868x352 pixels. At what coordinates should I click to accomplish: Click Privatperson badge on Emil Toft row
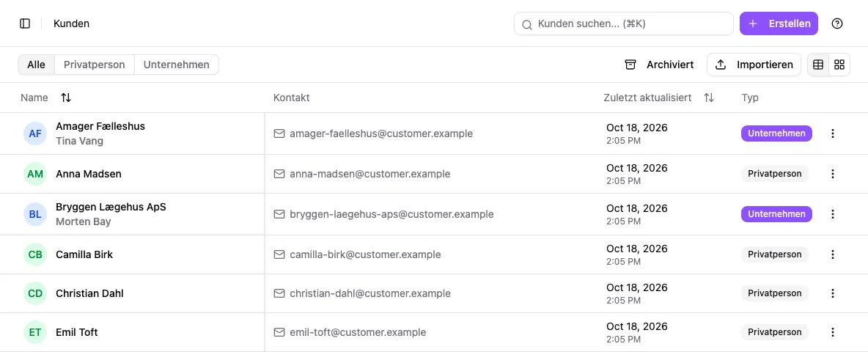point(774,332)
